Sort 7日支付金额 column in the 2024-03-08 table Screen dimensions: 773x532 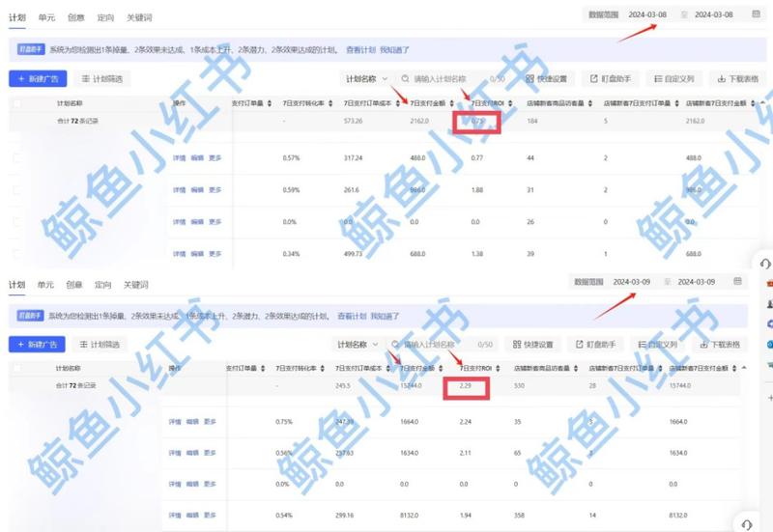coord(452,103)
